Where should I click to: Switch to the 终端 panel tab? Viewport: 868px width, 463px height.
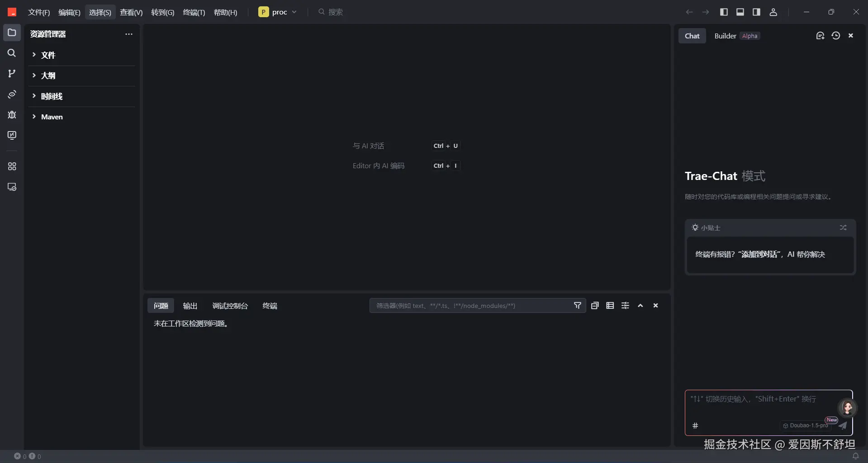(x=270, y=306)
